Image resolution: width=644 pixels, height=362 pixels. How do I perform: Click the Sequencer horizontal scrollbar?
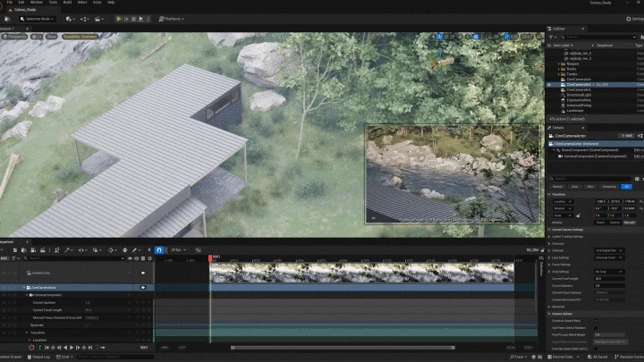(343, 348)
